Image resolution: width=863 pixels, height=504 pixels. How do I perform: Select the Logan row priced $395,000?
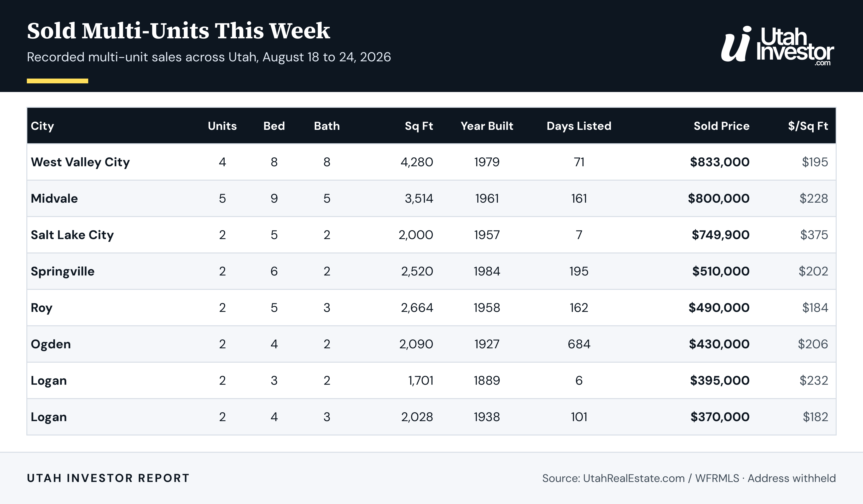point(431,380)
